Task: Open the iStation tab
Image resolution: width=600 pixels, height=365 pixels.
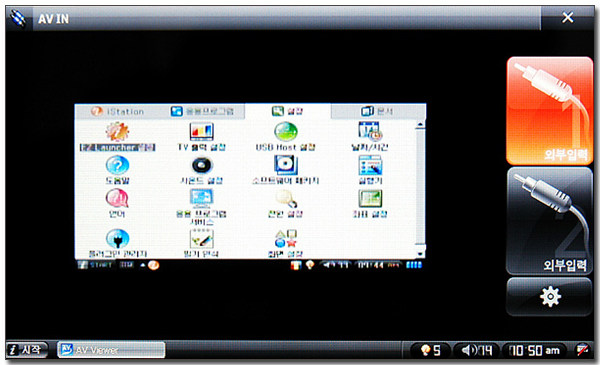Action: pos(118,111)
